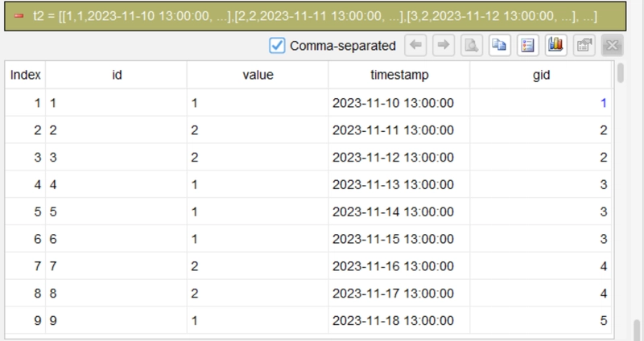Click the value column header
The height and width of the screenshot is (341, 644).
(258, 75)
